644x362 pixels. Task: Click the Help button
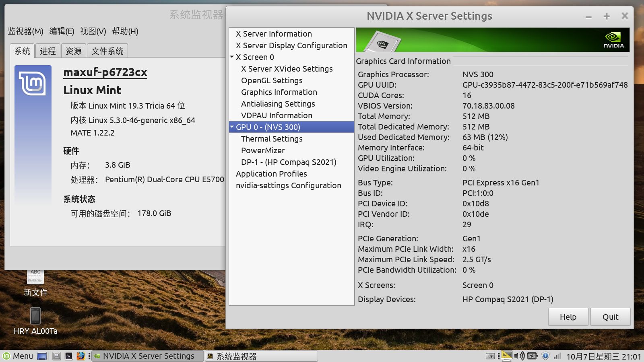pyautogui.click(x=568, y=317)
